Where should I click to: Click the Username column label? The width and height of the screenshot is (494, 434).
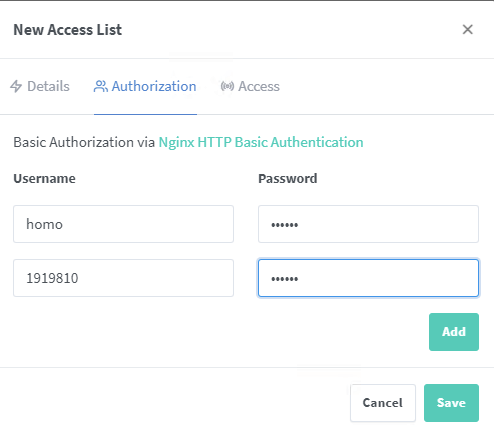tap(44, 179)
